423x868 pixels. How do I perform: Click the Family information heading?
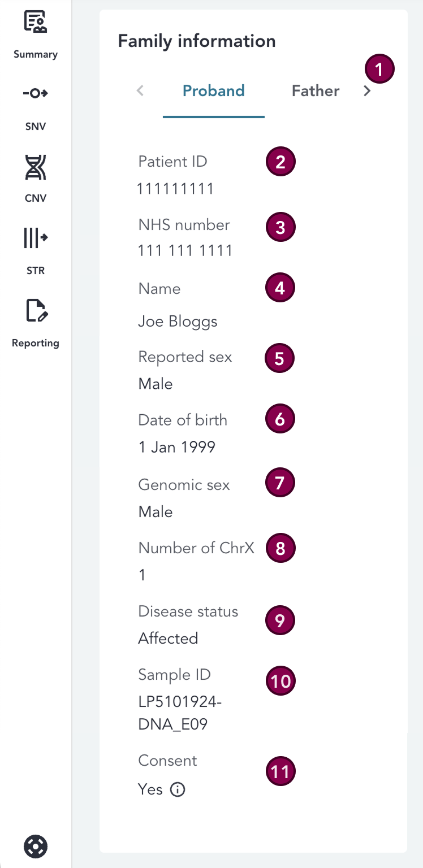click(x=196, y=41)
